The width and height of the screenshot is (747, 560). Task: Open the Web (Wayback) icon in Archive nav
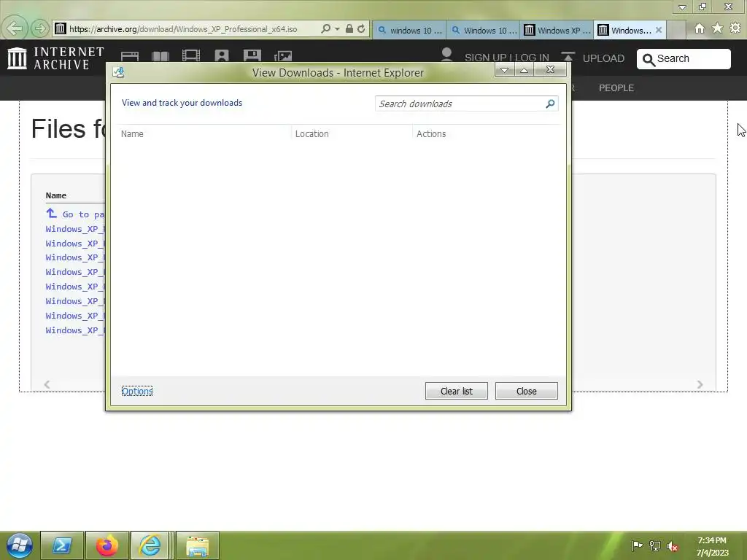click(130, 56)
